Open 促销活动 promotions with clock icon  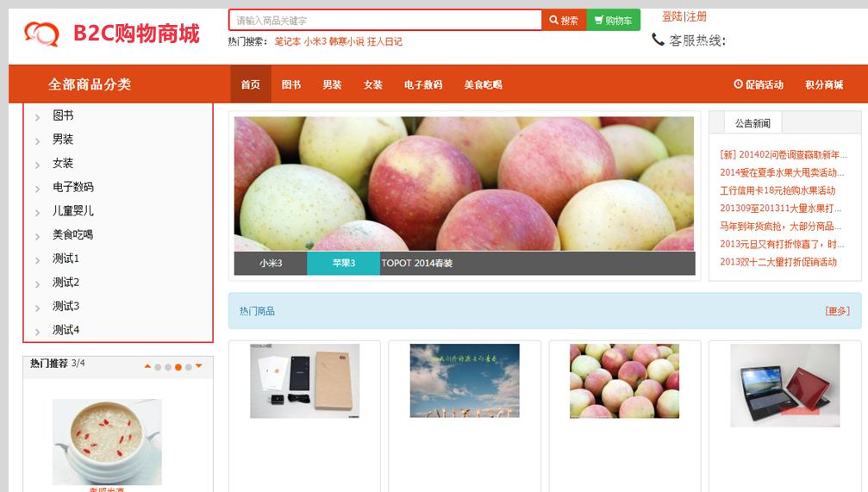[x=759, y=84]
